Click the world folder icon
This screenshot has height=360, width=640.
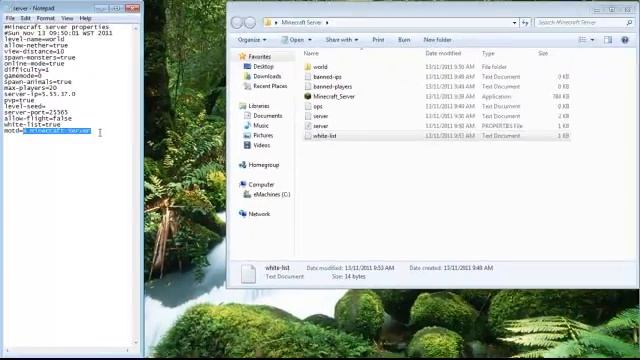308,67
